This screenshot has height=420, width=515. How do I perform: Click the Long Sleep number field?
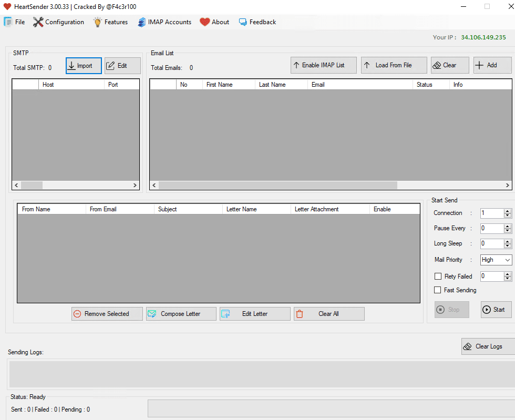click(x=492, y=243)
